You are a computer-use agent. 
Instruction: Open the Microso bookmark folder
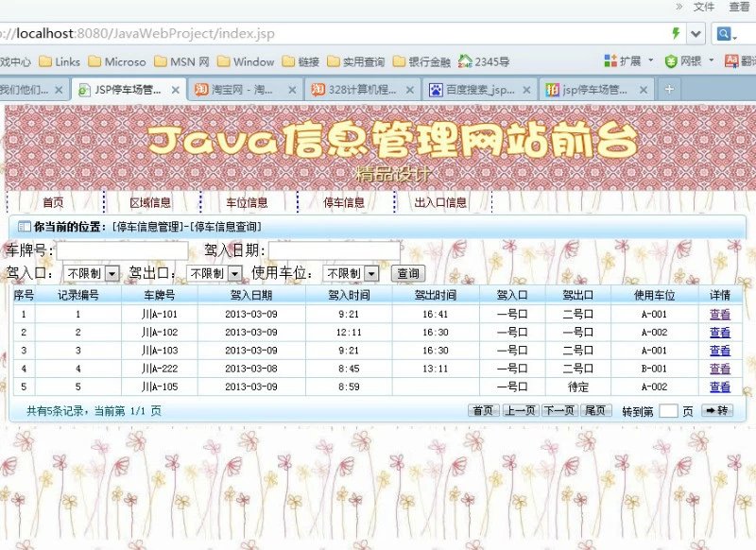(x=117, y=61)
